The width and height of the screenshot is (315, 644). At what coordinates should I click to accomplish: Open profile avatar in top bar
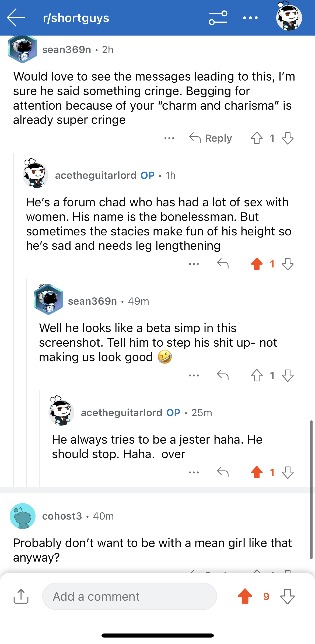point(289,17)
